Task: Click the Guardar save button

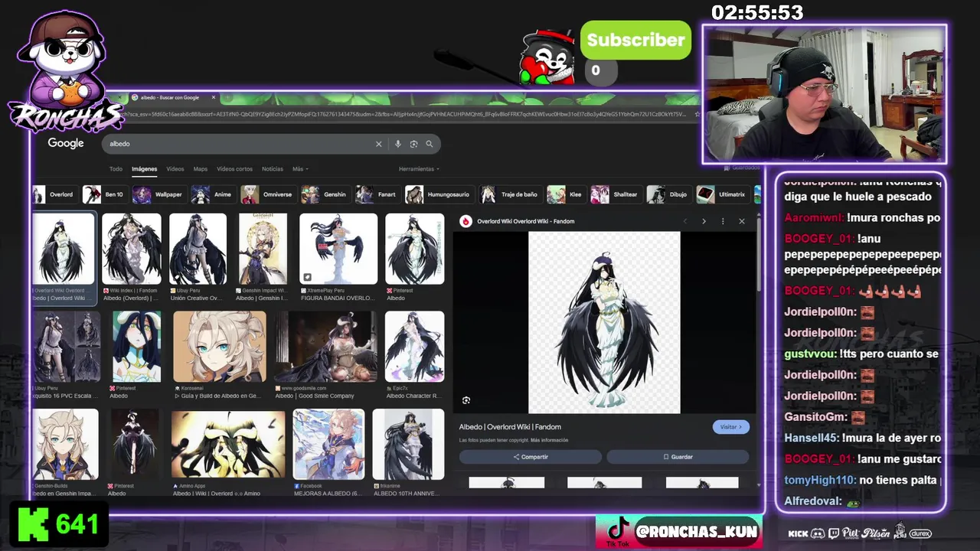Action: click(678, 457)
